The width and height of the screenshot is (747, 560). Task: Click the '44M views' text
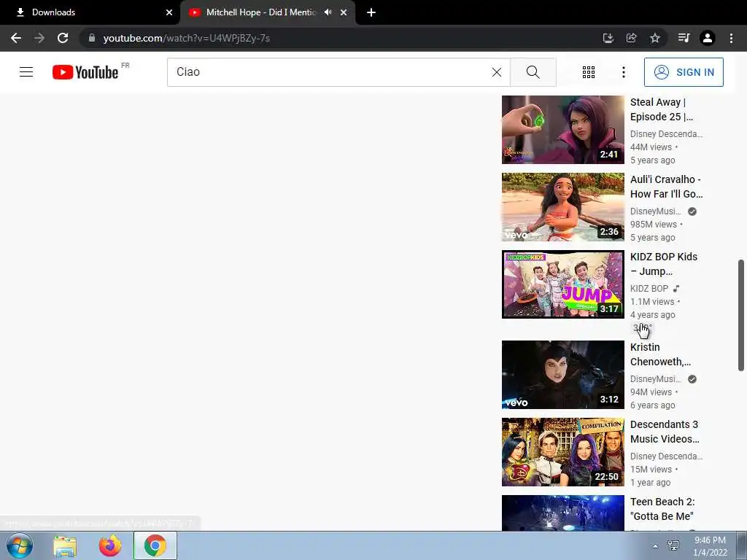(651, 147)
